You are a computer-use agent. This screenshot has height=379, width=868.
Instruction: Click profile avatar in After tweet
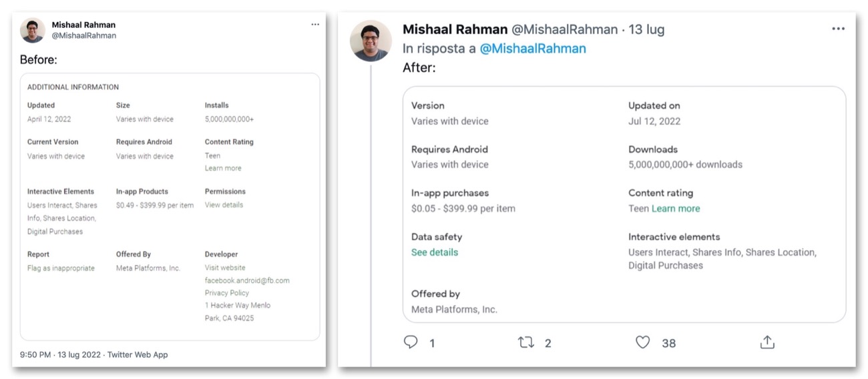point(371,41)
